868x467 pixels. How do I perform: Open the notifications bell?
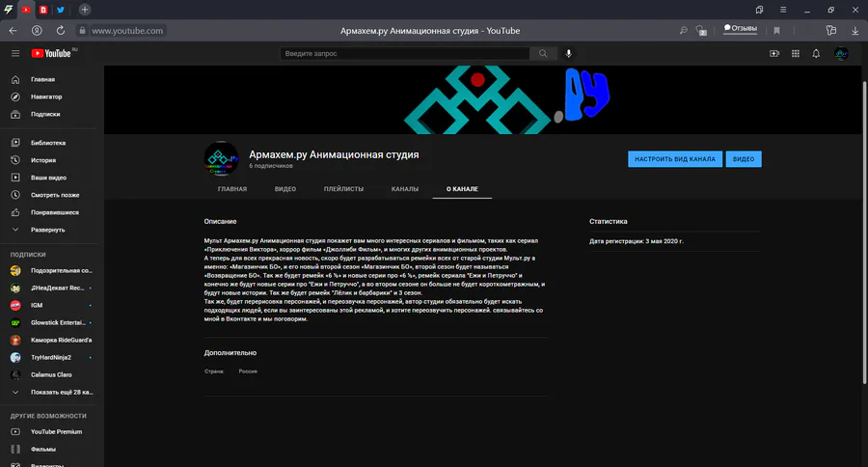pos(816,53)
